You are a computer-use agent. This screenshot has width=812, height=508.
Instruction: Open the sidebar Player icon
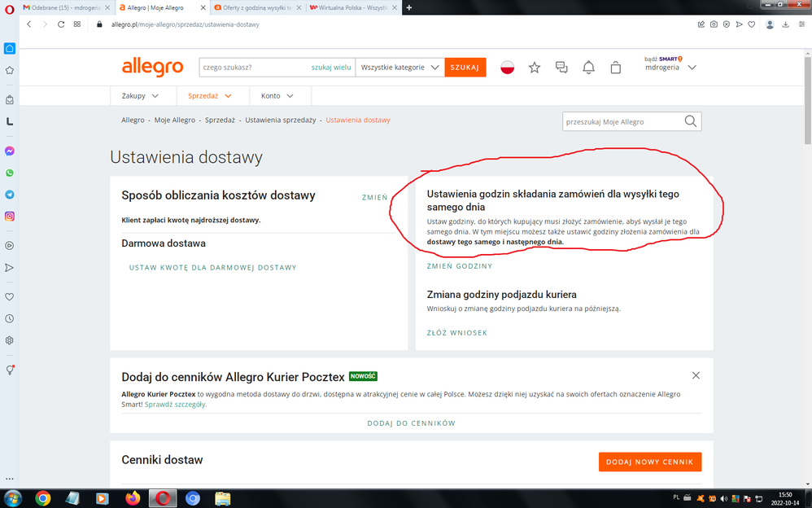click(9, 246)
